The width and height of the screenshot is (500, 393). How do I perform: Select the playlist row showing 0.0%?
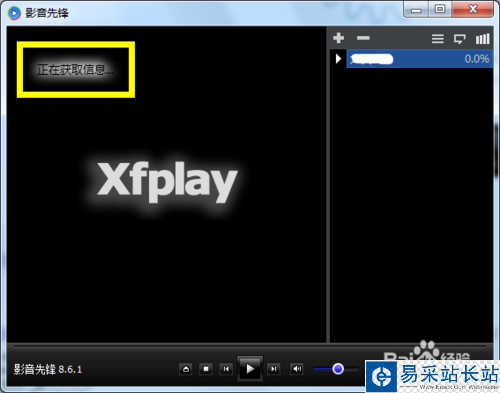point(420,59)
